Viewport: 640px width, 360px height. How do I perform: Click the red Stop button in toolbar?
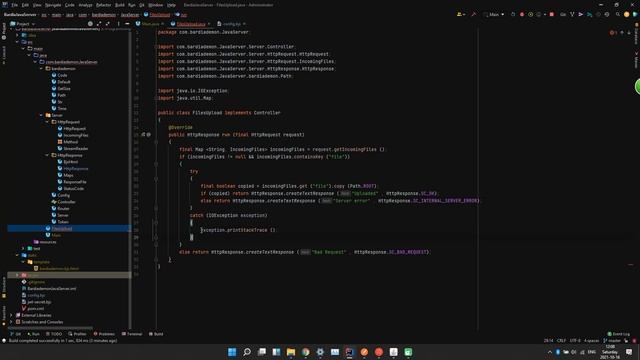tap(552, 14)
